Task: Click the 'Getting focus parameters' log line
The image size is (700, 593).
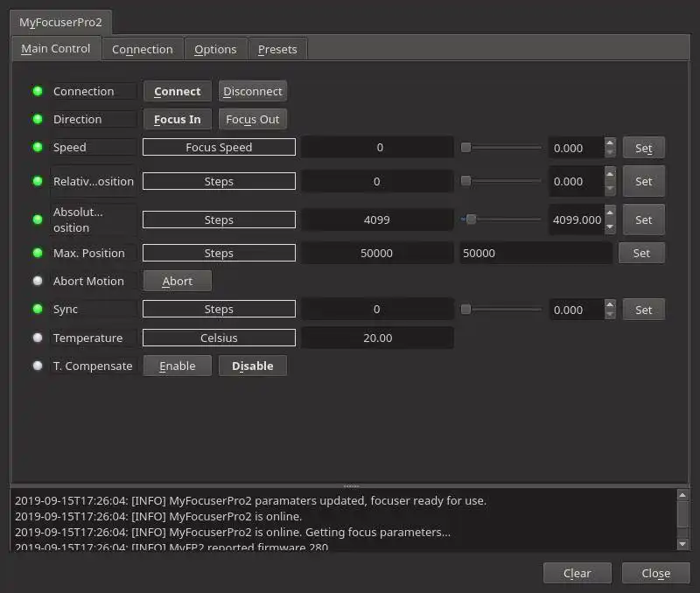Action: 233,532
